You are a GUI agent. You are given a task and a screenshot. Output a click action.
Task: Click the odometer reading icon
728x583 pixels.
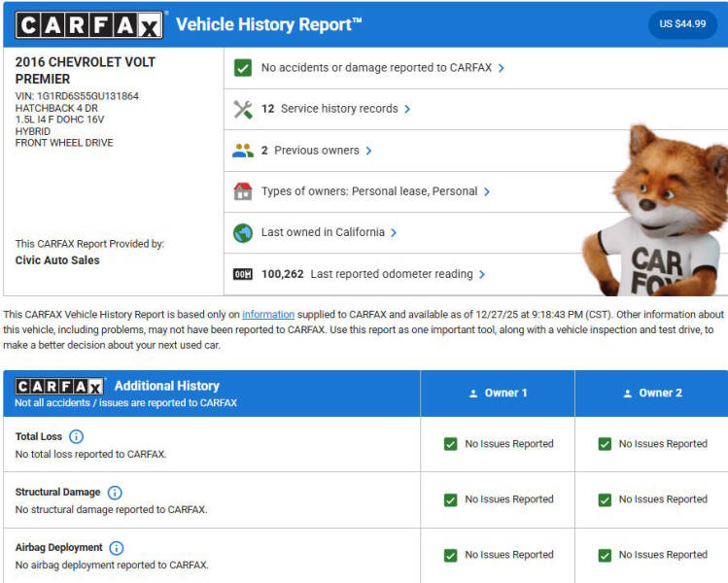(x=243, y=274)
